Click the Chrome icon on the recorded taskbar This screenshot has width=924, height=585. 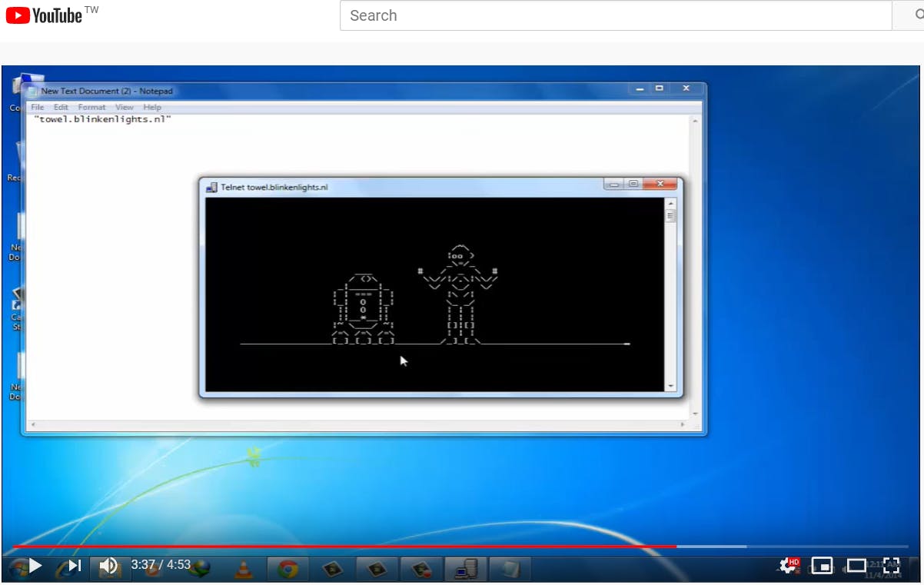coord(288,569)
